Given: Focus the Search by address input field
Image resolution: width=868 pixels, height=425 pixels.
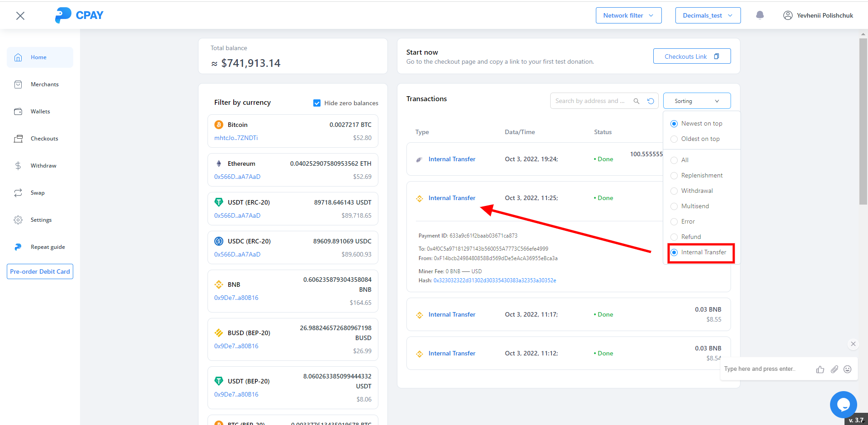Looking at the screenshot, I should click(x=590, y=101).
